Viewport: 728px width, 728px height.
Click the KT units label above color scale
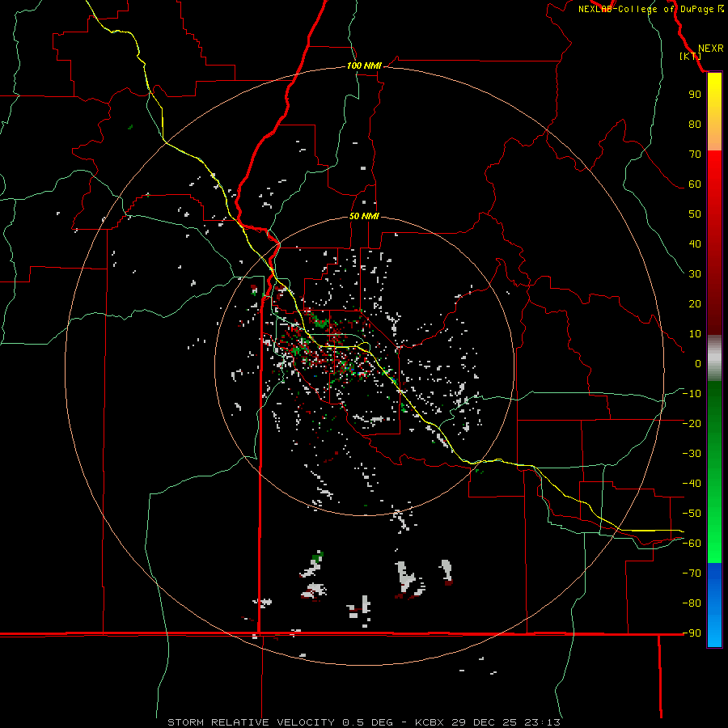coord(691,56)
